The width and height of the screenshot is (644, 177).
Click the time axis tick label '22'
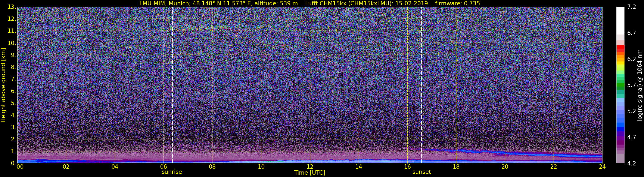click(x=554, y=167)
